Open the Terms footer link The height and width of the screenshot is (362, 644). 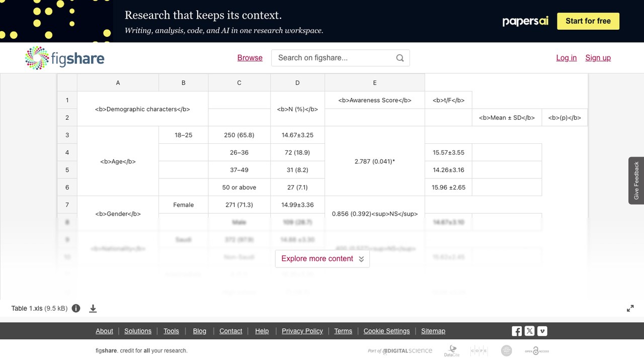343,331
